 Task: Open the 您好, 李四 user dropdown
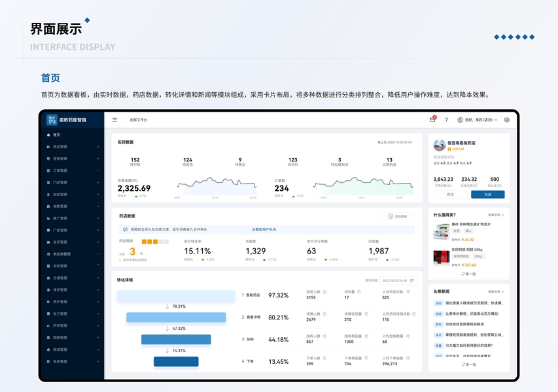(x=478, y=120)
